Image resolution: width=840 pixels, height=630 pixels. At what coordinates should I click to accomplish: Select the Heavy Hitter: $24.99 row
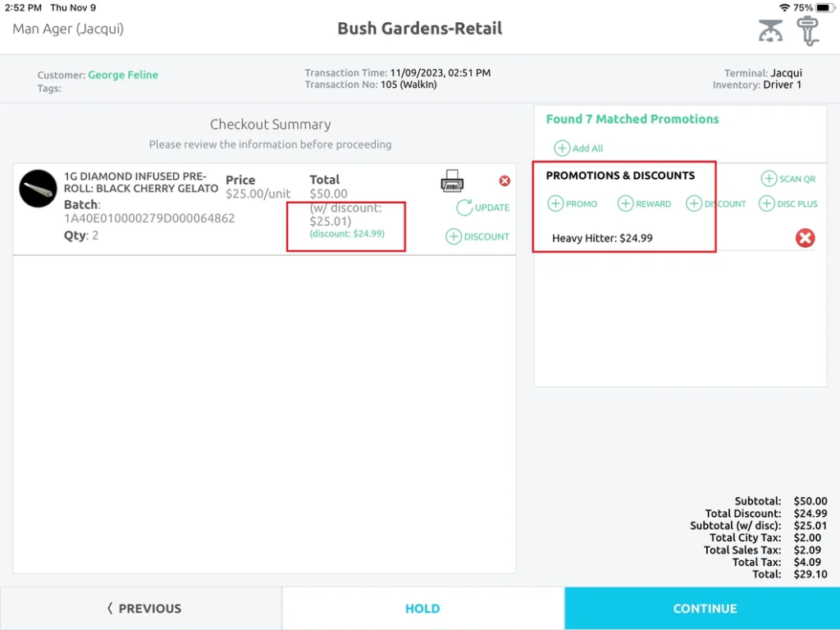[x=682, y=238]
